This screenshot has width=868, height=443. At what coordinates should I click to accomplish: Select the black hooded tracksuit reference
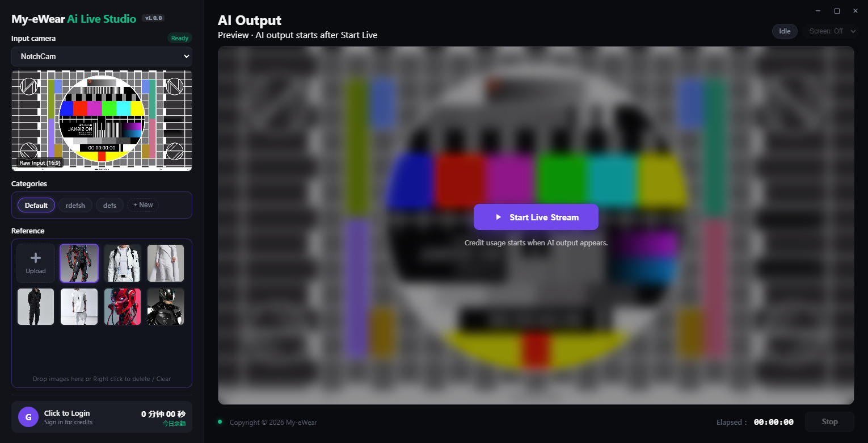pyautogui.click(x=36, y=307)
